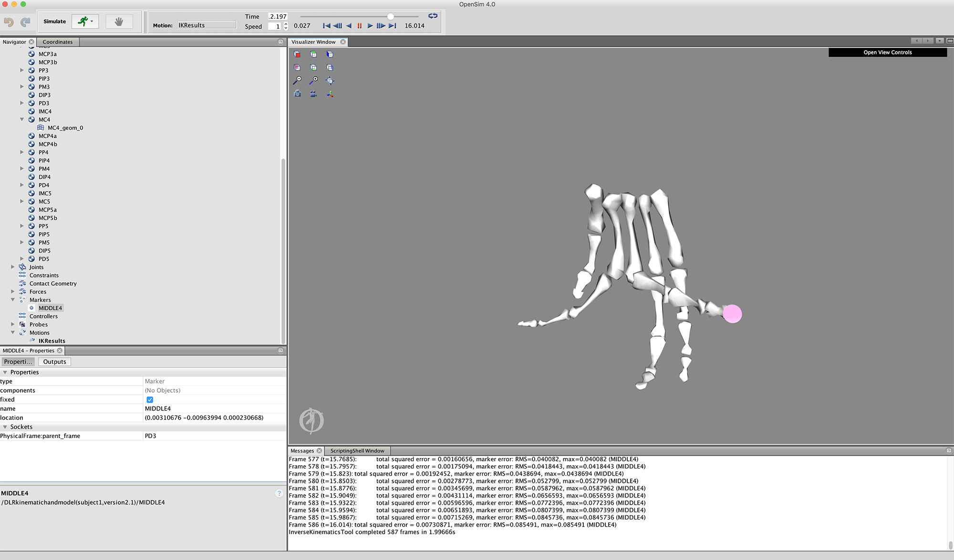This screenshot has width=954, height=560.
Task: Close the Navigator tab
Action: click(x=31, y=42)
